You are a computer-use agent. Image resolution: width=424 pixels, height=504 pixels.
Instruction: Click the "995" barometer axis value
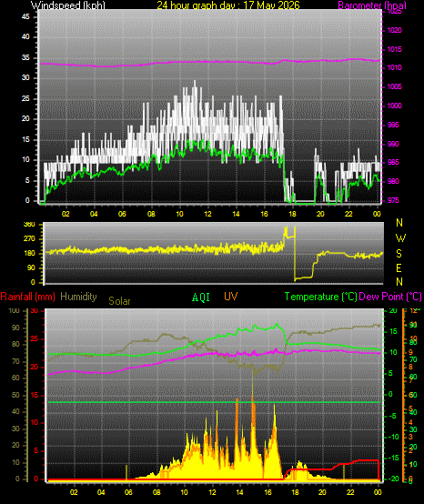coord(393,125)
